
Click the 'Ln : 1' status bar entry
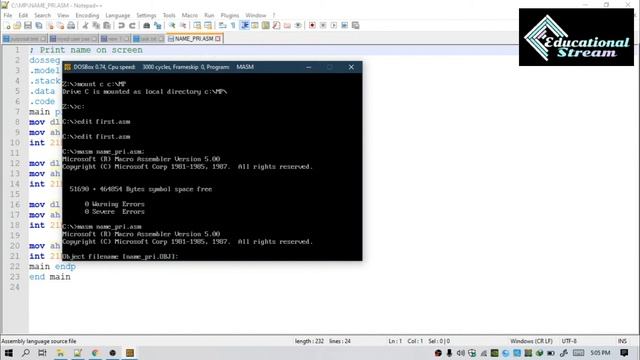click(x=395, y=341)
